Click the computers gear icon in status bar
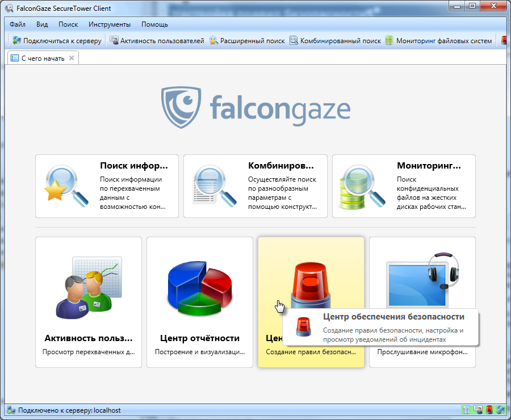This screenshot has height=420, width=511. click(x=501, y=410)
